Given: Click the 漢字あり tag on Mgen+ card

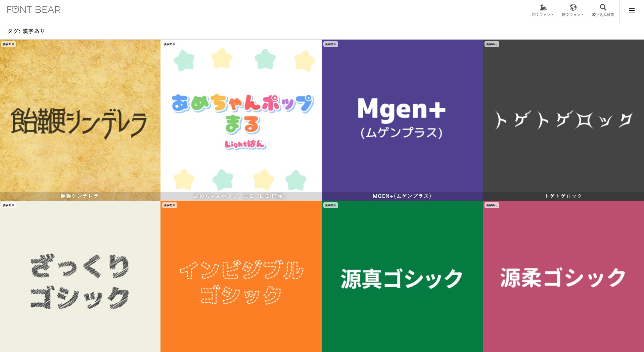Looking at the screenshot, I should (331, 44).
